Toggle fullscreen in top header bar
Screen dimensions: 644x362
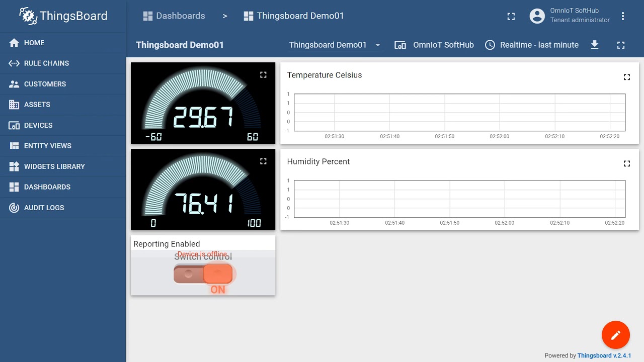(511, 17)
